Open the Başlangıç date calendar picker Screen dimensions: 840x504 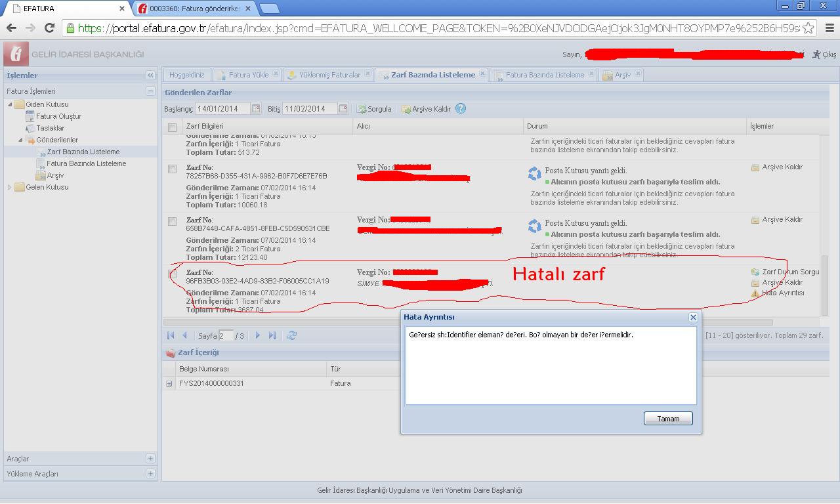(256, 109)
